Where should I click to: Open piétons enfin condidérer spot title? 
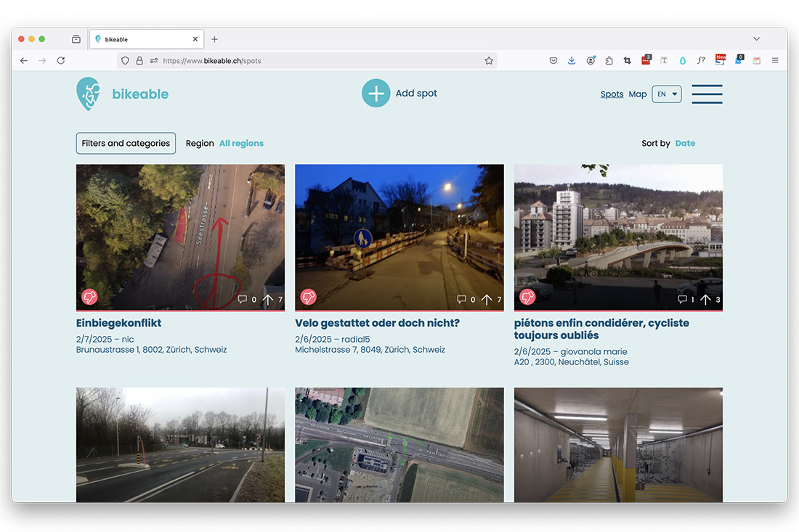click(602, 330)
